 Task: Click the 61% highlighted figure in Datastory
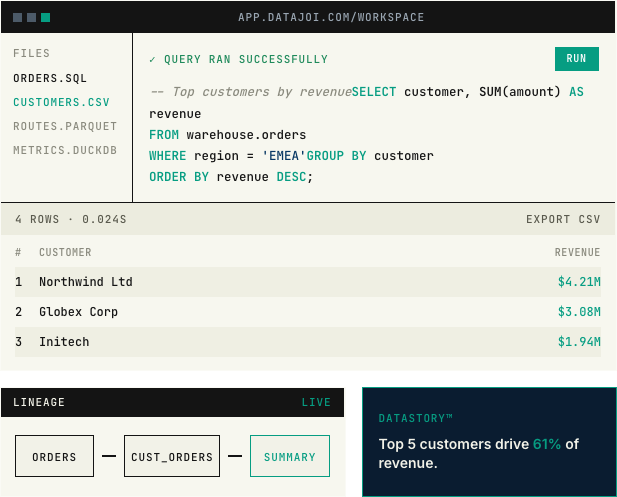click(x=547, y=444)
